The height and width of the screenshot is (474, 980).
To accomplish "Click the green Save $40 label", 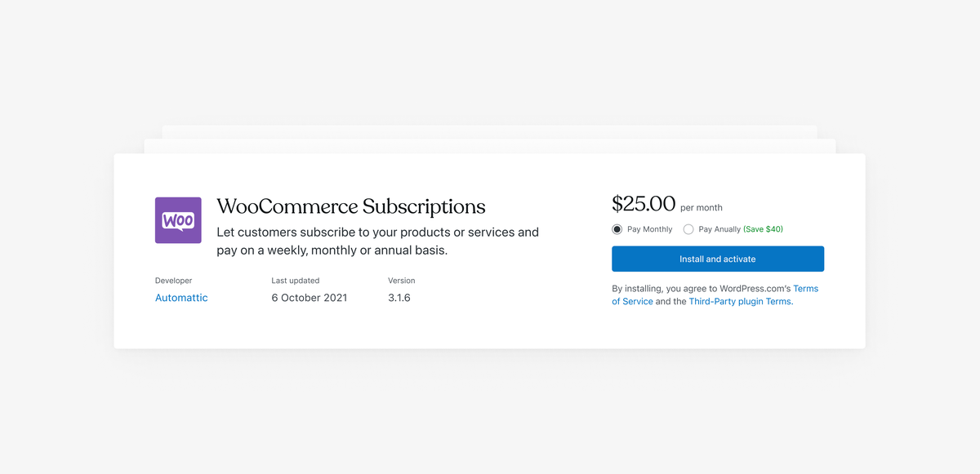I will pos(763,229).
